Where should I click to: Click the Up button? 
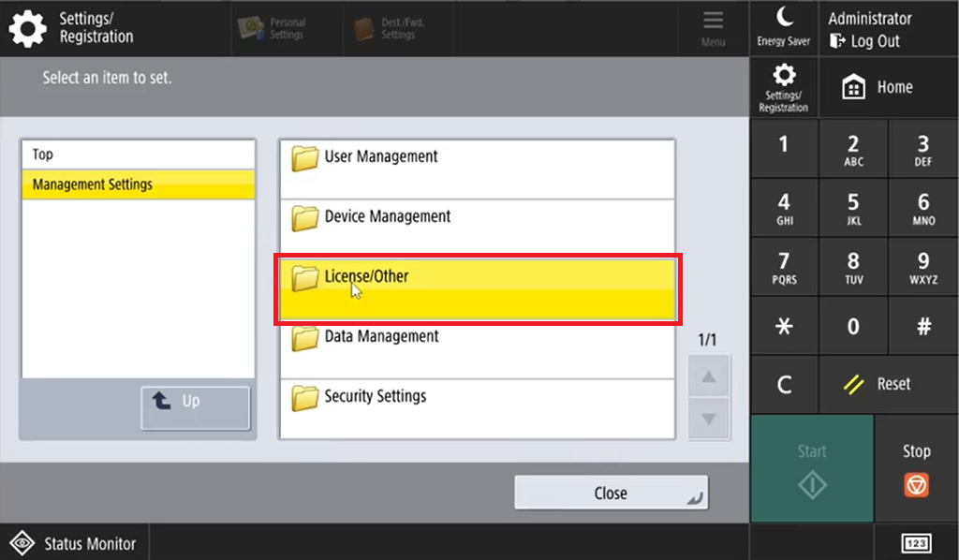(x=195, y=407)
